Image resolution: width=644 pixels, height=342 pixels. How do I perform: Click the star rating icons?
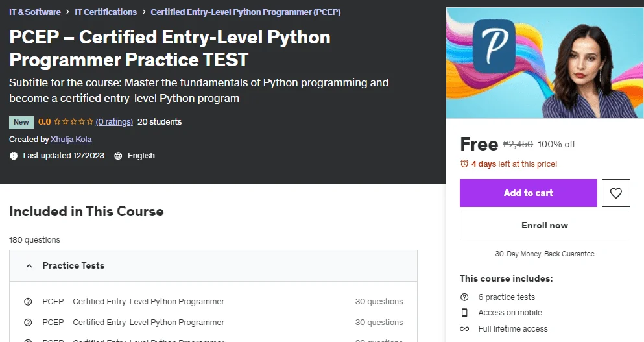tap(73, 121)
